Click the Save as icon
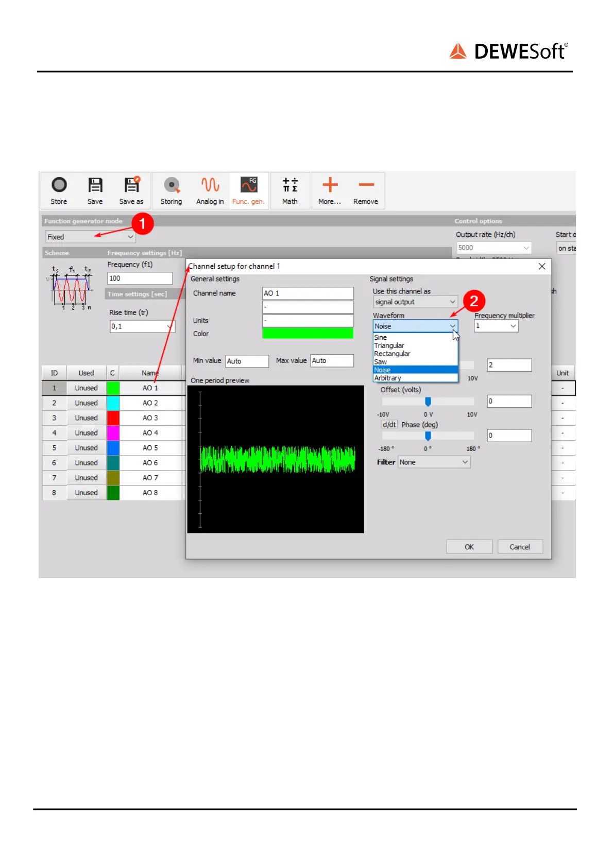This screenshot has width=613, height=868. 132,185
